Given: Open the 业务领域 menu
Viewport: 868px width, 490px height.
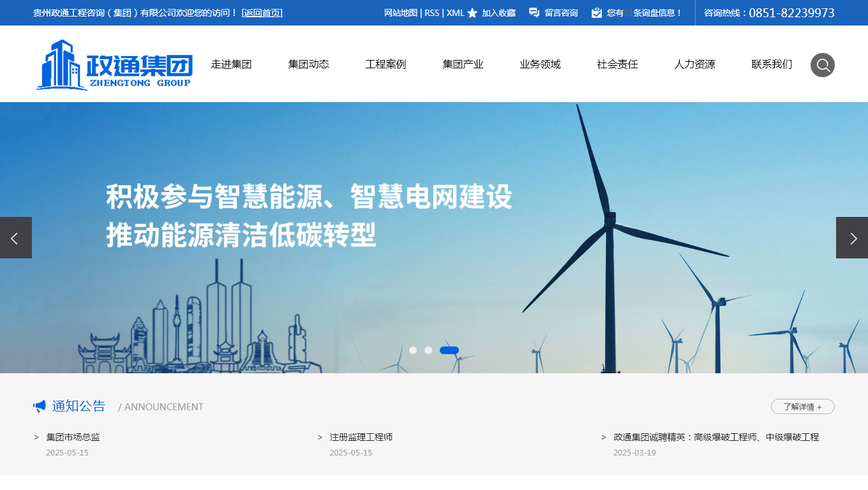Looking at the screenshot, I should pyautogui.click(x=540, y=64).
